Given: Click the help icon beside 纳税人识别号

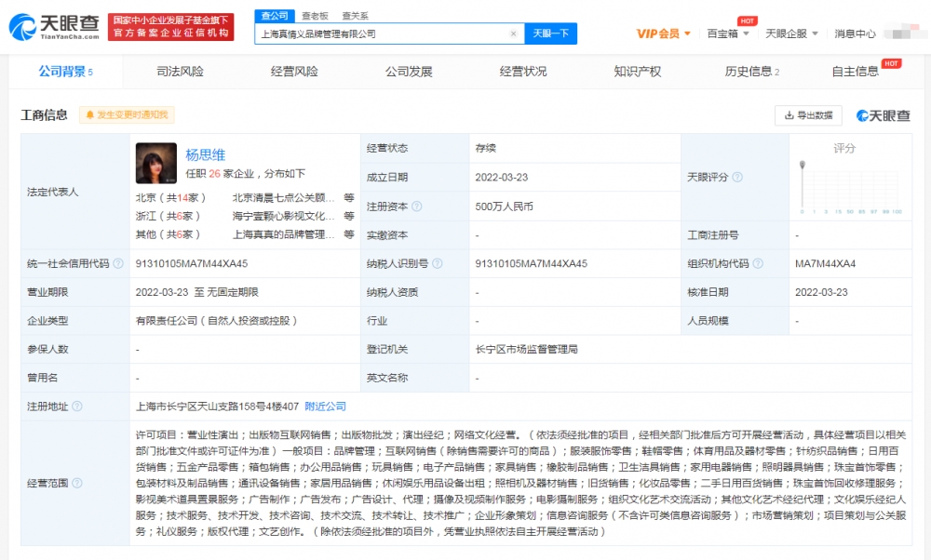Looking at the screenshot, I should 437,263.
